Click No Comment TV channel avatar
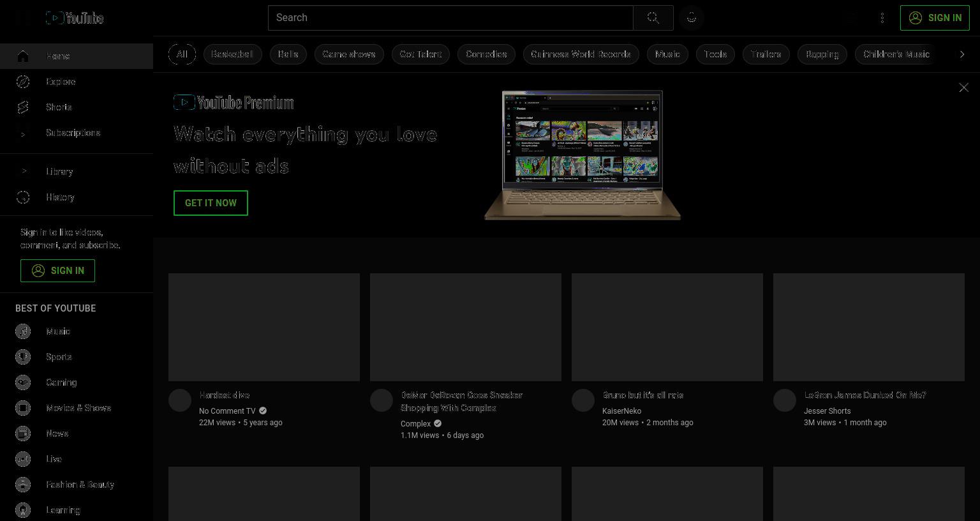This screenshot has width=980, height=521. (x=180, y=400)
